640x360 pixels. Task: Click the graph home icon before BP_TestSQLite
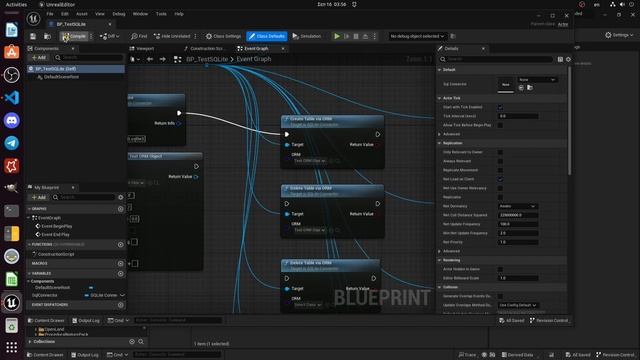coord(178,59)
